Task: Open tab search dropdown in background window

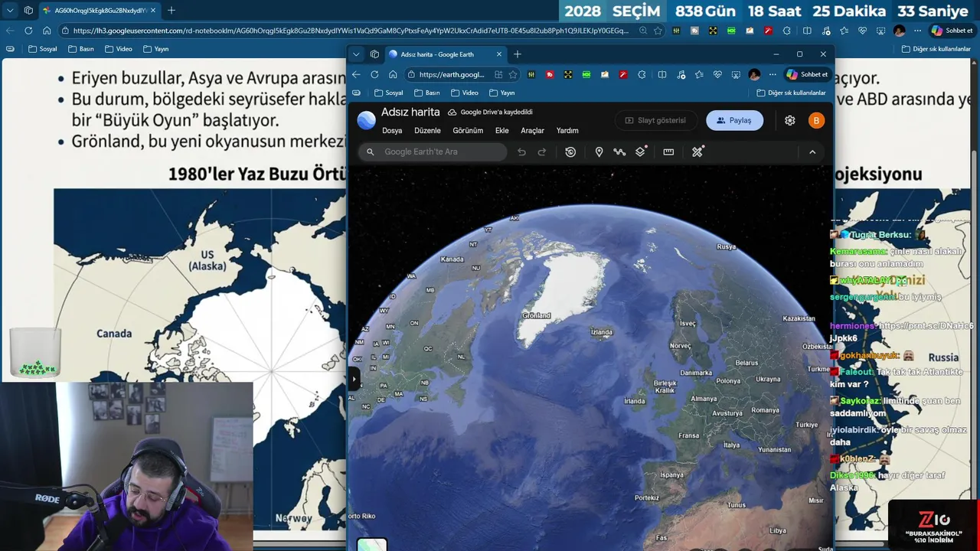Action: point(10,11)
